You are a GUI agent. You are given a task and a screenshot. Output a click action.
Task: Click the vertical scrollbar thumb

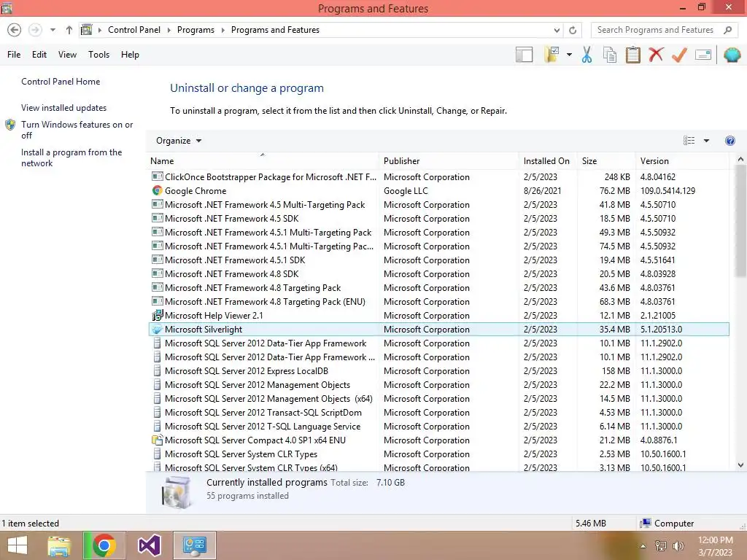click(740, 222)
